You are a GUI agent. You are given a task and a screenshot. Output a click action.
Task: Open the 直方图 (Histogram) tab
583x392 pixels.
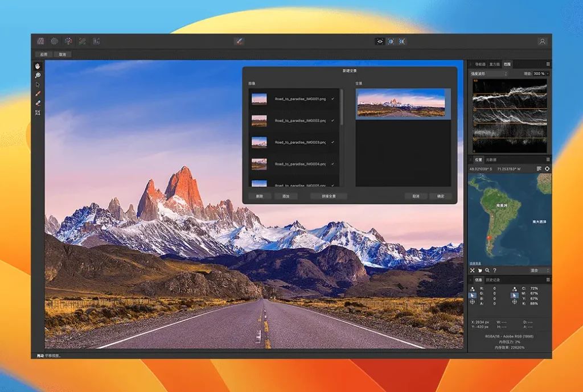coord(495,64)
